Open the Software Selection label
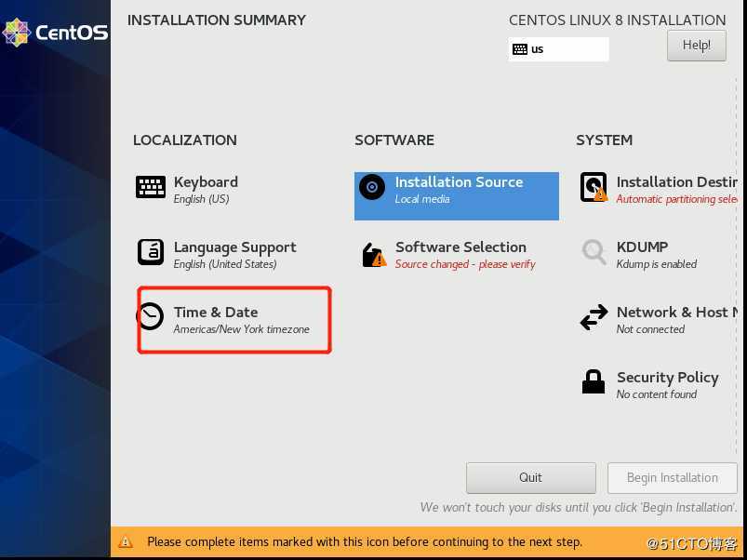 click(x=460, y=247)
